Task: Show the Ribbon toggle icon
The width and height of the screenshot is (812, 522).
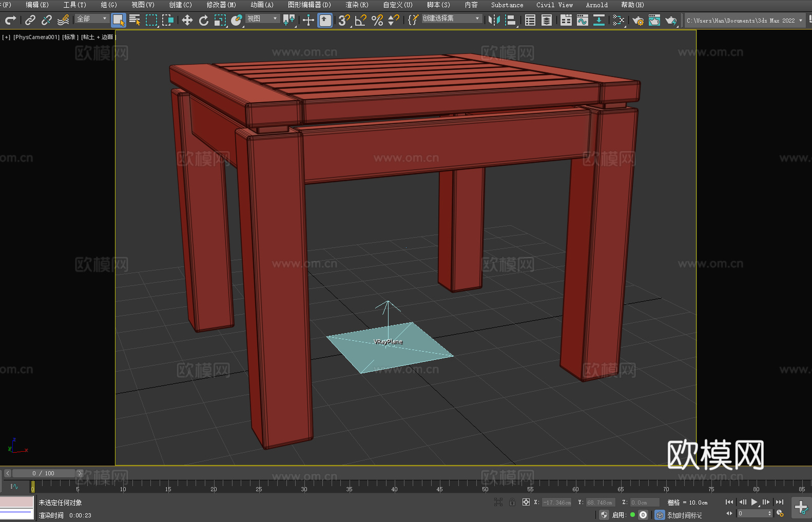Action: pyautogui.click(x=566, y=20)
